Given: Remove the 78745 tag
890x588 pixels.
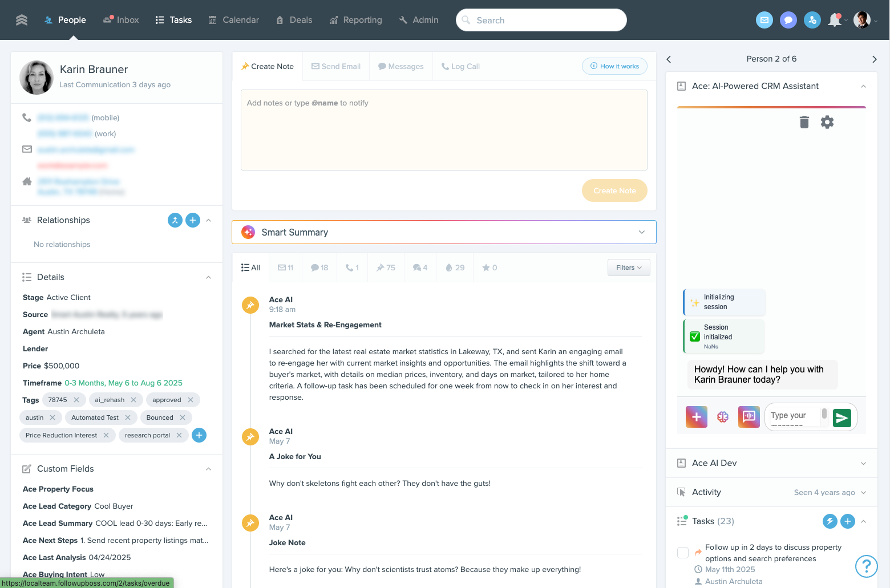Looking at the screenshot, I should (x=76, y=400).
